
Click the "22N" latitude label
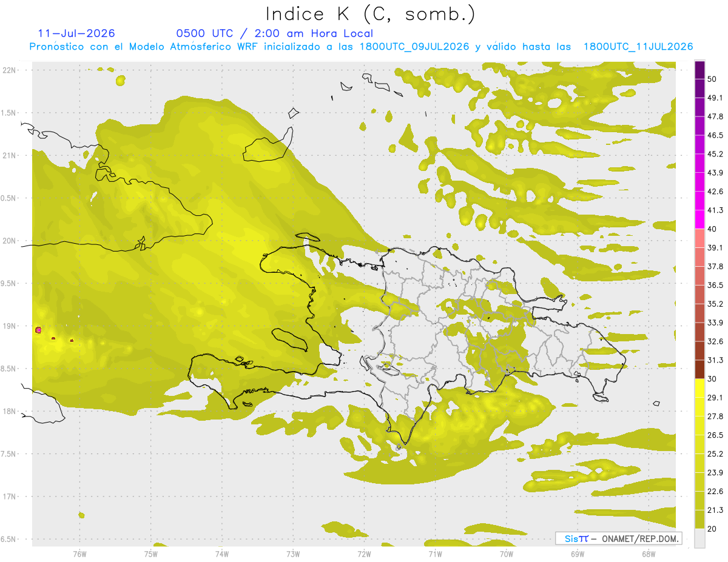point(8,70)
